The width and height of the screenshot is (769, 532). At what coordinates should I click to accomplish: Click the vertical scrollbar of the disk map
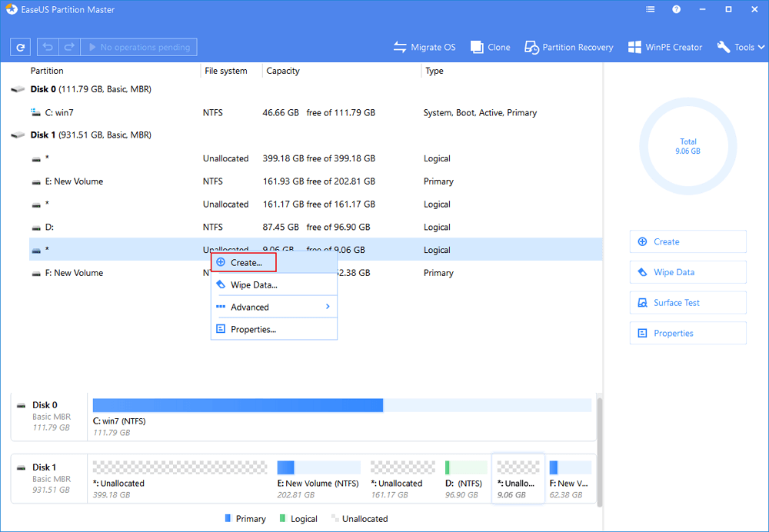599,454
